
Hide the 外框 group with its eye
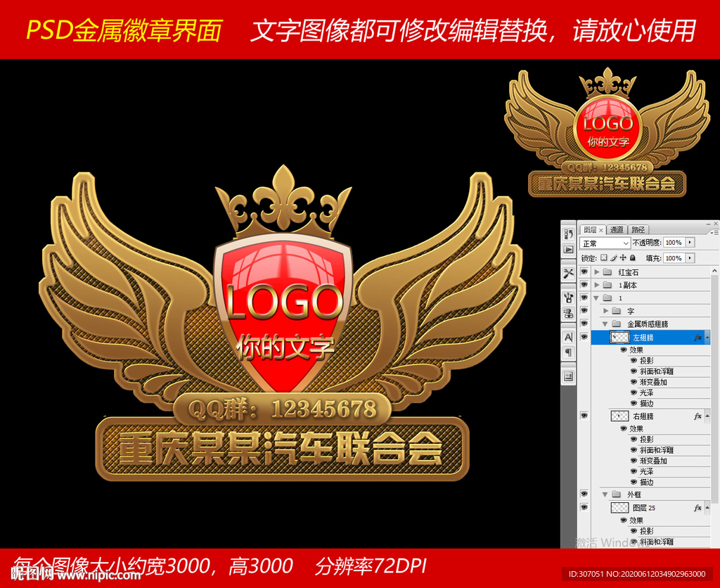(584, 494)
